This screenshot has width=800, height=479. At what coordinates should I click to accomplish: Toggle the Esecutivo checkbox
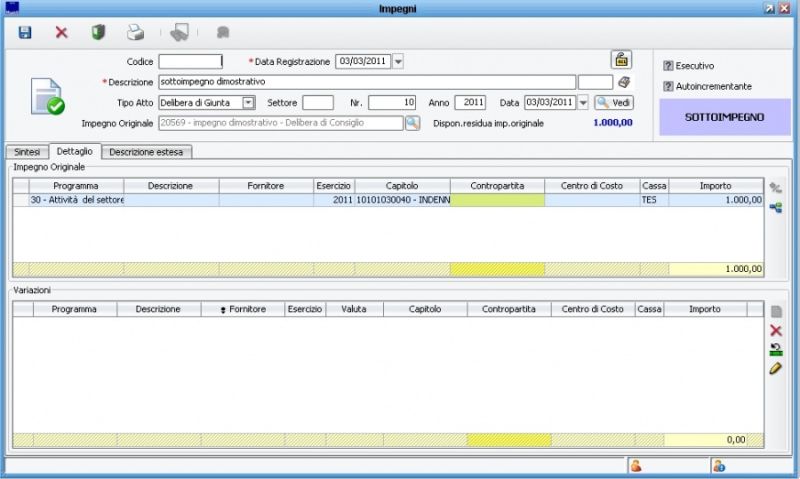(668, 66)
